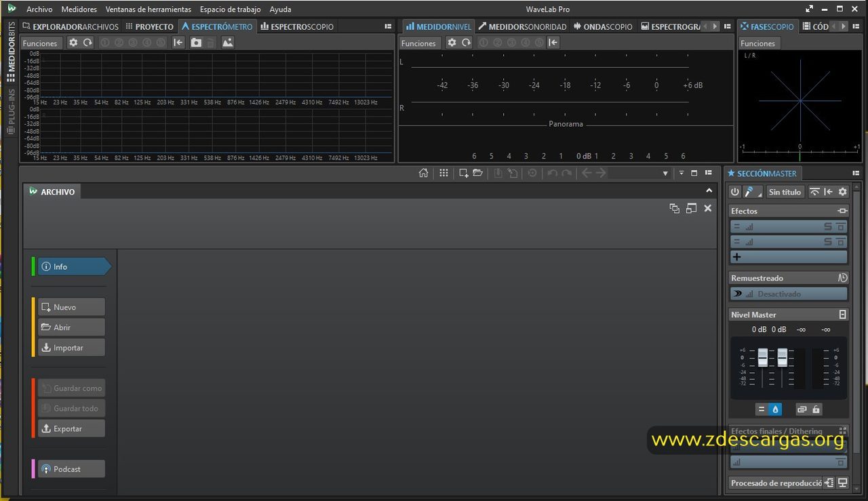Toggle the equals mix button under faders
Viewport: 868px width, 501px height.
point(762,409)
